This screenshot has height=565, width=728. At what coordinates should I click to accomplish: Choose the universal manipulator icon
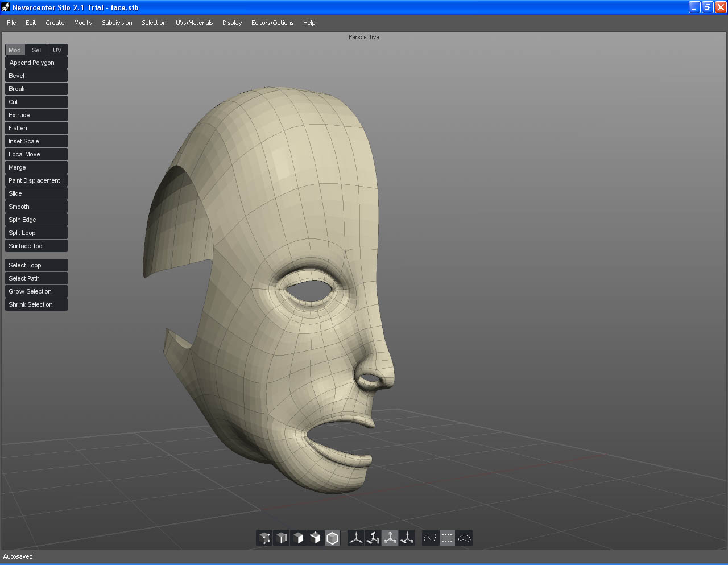[x=407, y=538]
